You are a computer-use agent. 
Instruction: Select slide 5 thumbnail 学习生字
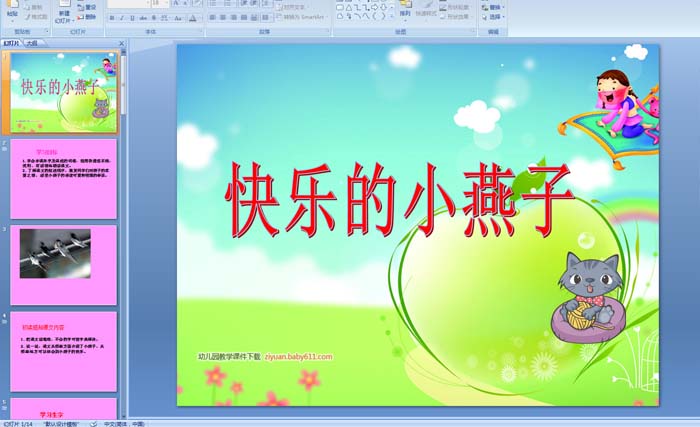click(x=64, y=409)
